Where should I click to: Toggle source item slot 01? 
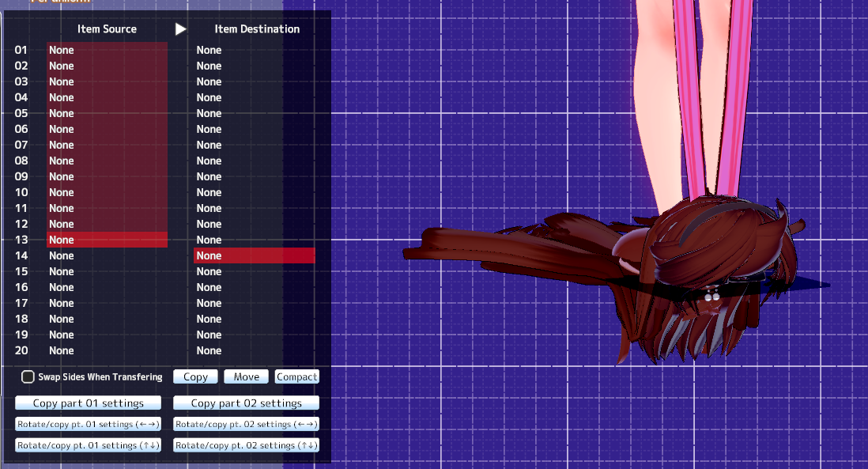point(107,50)
